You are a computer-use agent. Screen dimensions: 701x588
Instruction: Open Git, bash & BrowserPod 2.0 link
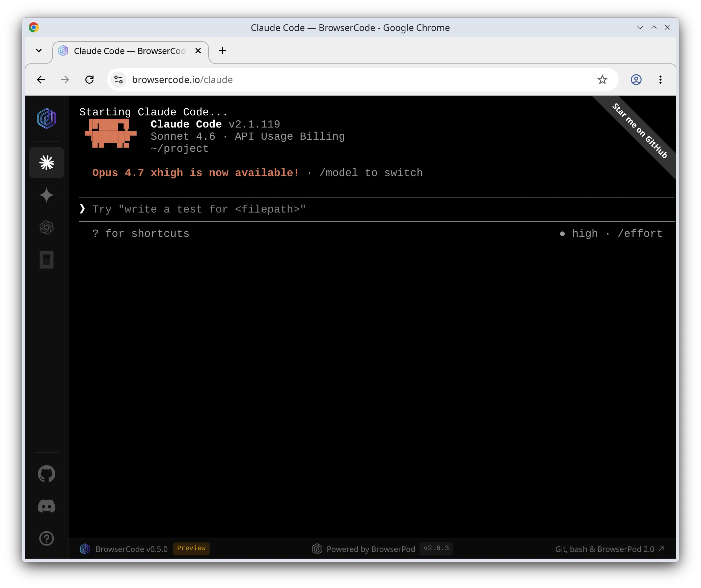tap(610, 549)
